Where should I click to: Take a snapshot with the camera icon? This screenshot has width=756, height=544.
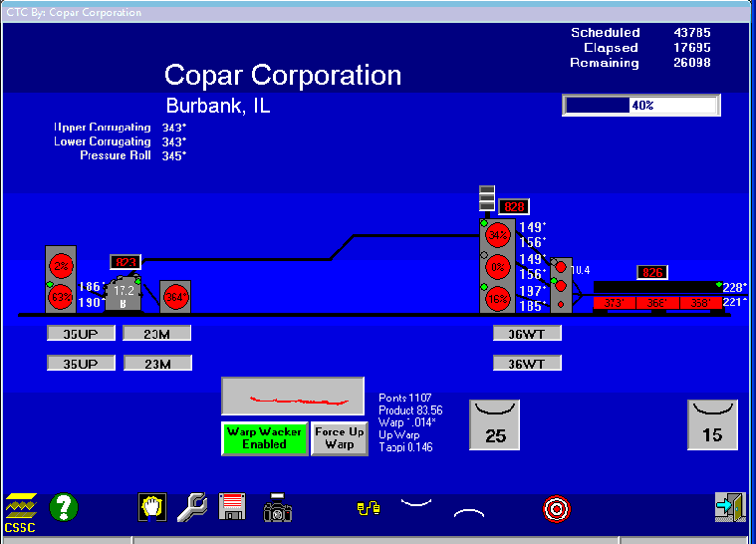coord(278,507)
